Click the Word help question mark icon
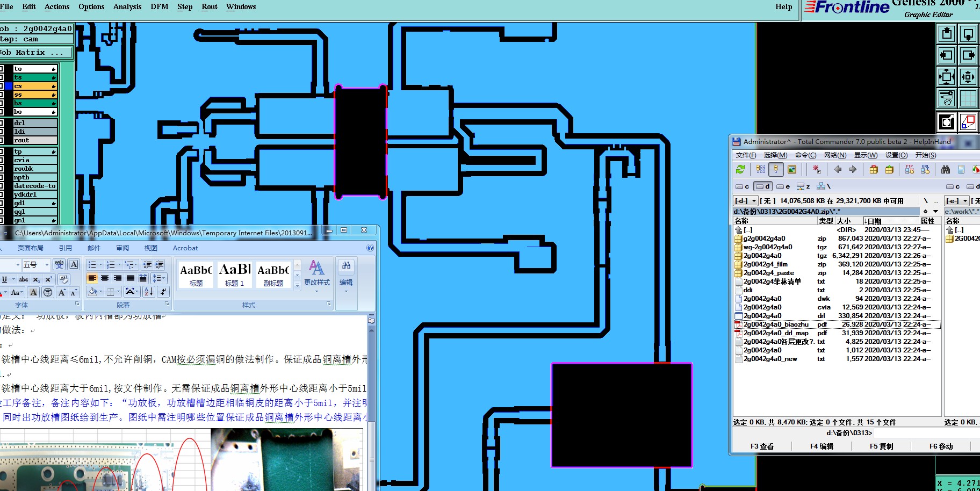 coord(370,248)
